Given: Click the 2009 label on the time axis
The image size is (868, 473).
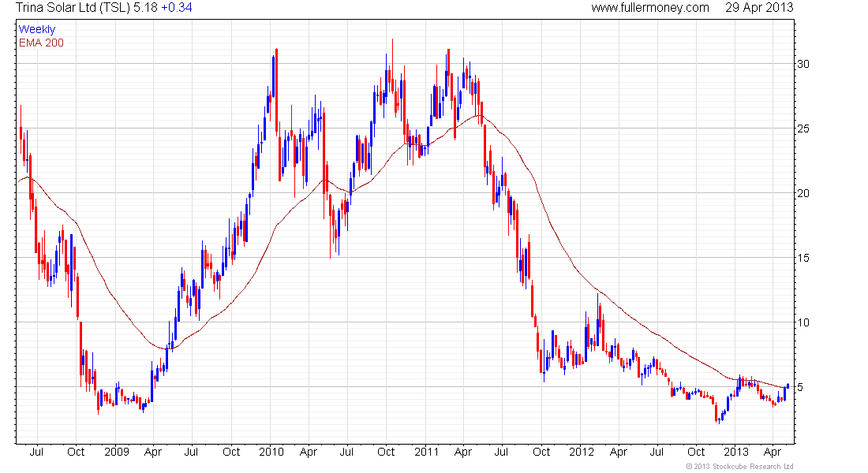Looking at the screenshot, I should [x=117, y=452].
